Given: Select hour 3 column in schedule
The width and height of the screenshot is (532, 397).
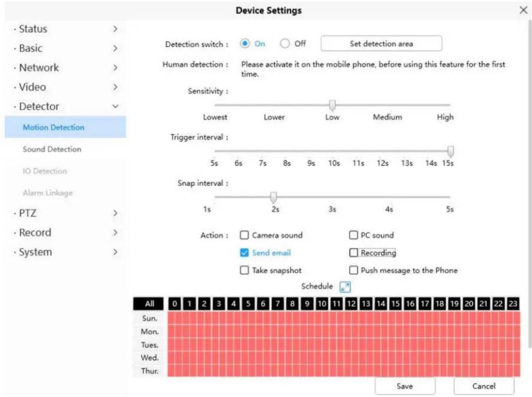Looking at the screenshot, I should (x=219, y=304).
